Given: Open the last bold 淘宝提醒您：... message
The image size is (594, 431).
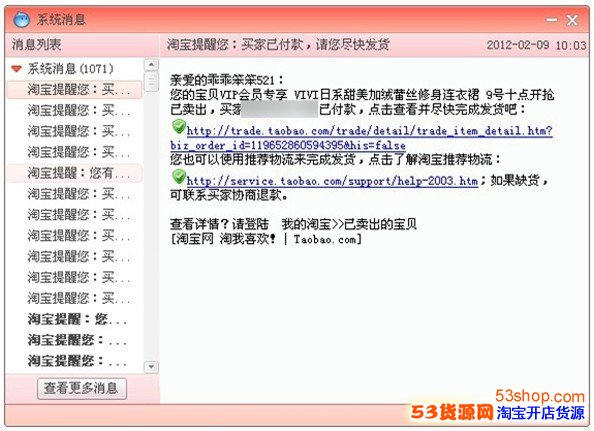Looking at the screenshot, I should pos(75,361).
